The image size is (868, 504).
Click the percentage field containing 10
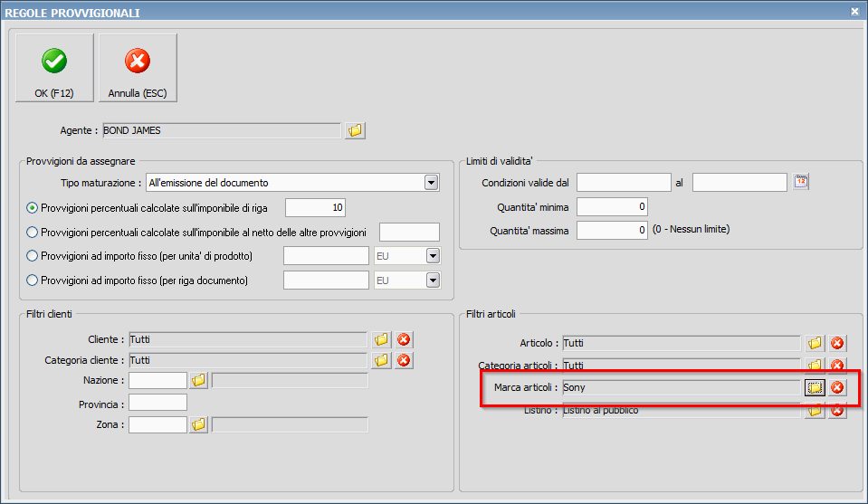click(x=316, y=207)
